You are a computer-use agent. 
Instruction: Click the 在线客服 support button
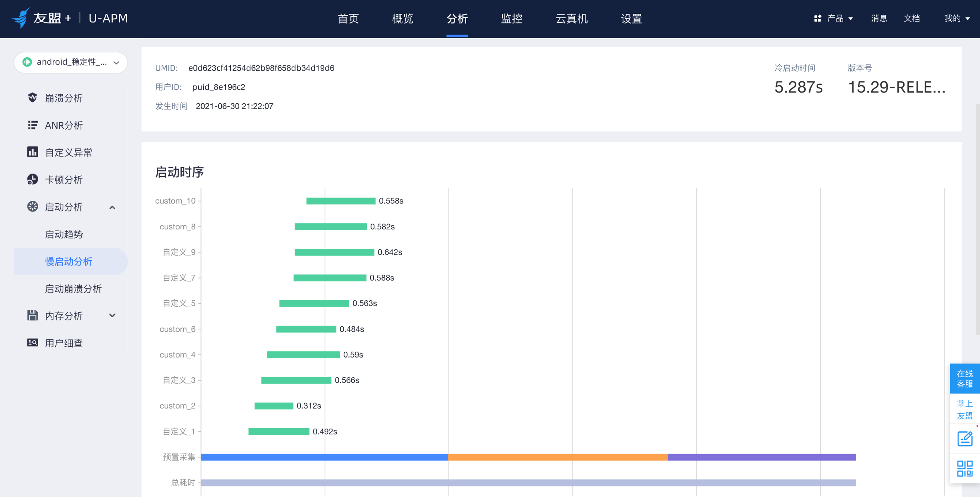coord(964,379)
